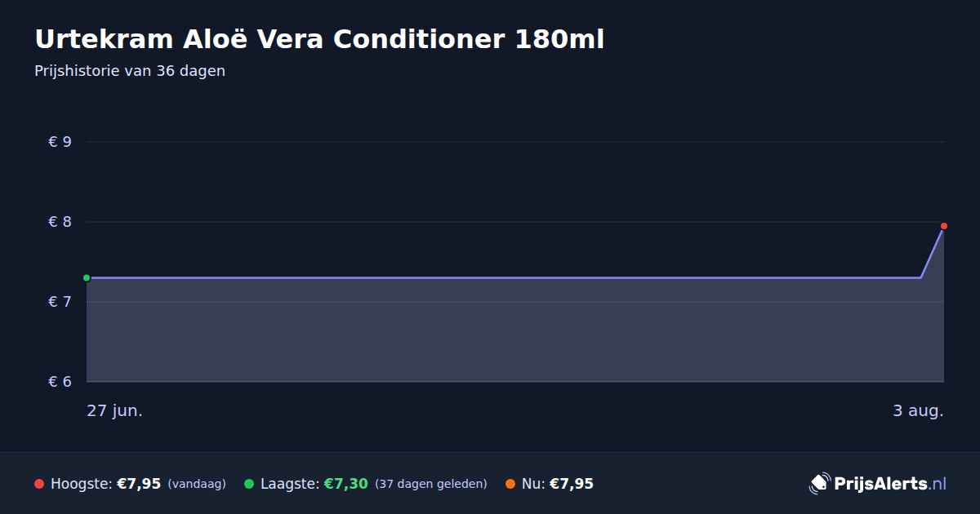
Task: Click the 3 aug. end date label
Action: tap(918, 410)
